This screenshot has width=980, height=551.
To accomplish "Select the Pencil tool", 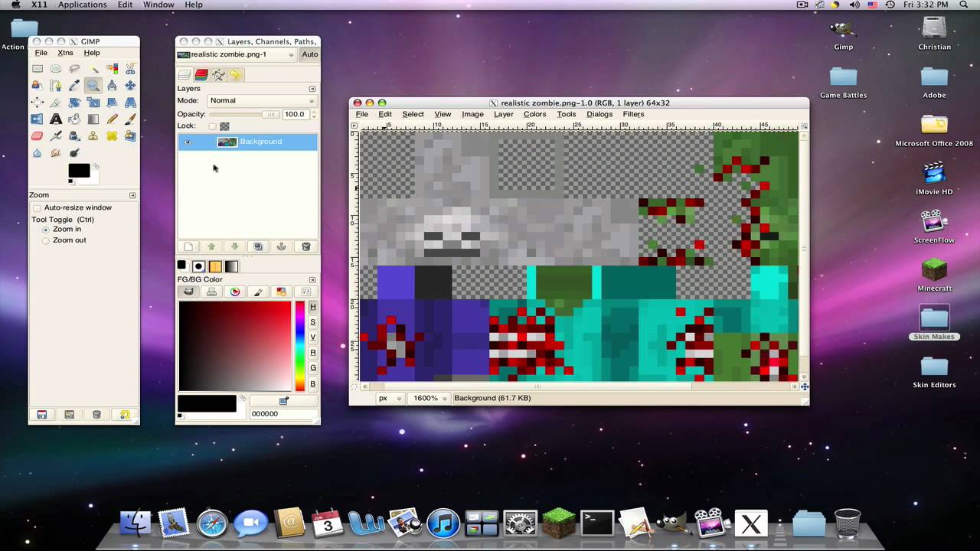I will (x=112, y=119).
